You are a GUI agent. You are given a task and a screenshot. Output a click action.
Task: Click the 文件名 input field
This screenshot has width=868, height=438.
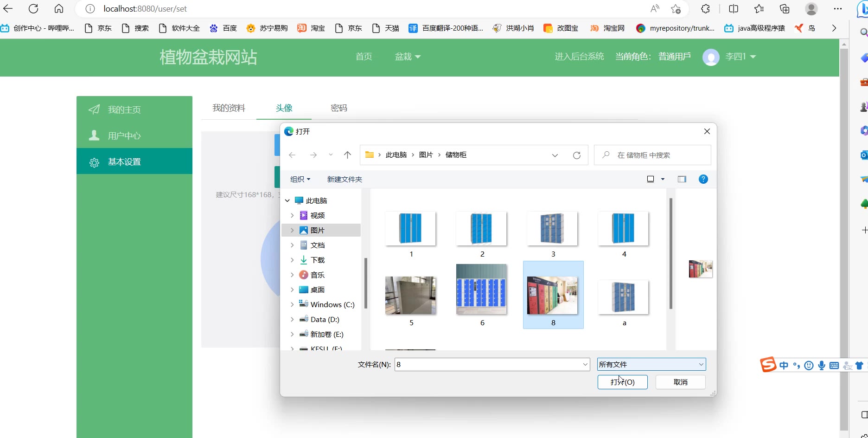(x=487, y=365)
